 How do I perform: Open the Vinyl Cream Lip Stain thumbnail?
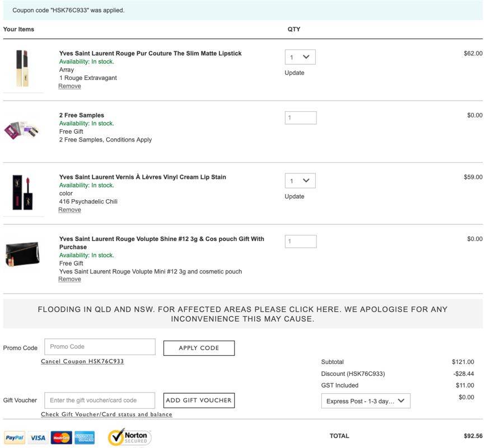pos(22,192)
